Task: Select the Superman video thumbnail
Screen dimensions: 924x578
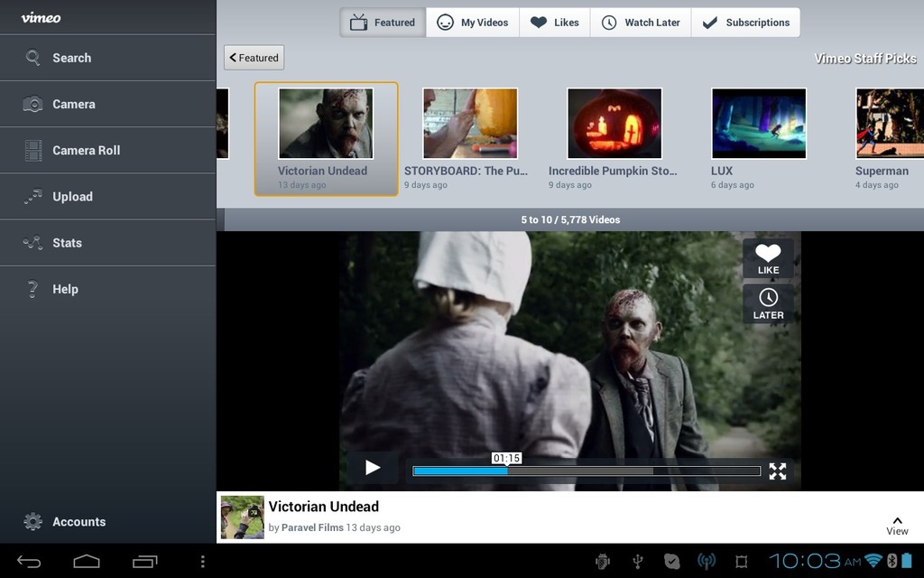Action: (x=890, y=124)
